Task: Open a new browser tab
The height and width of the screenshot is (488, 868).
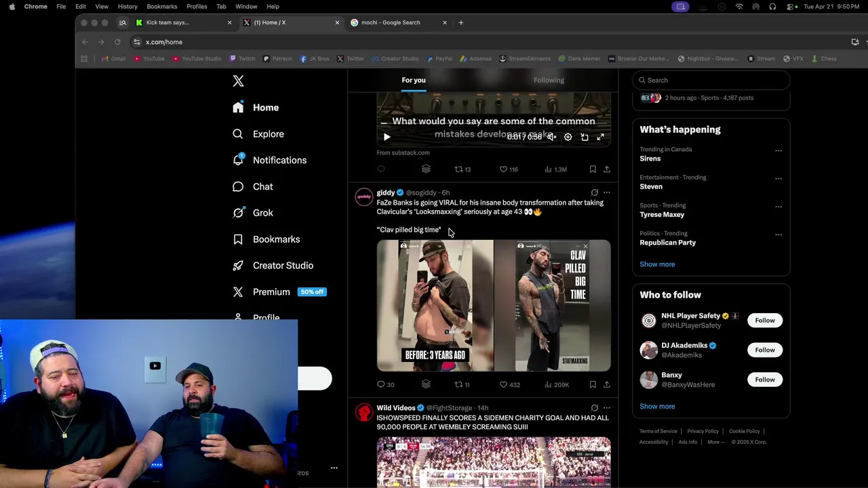Action: pos(461,22)
